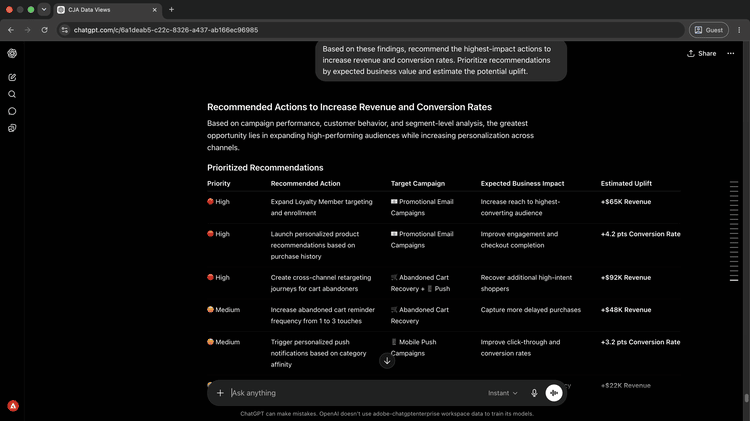The width and height of the screenshot is (750, 421).
Task: Activate dictation via the microphone icon
Action: click(534, 393)
